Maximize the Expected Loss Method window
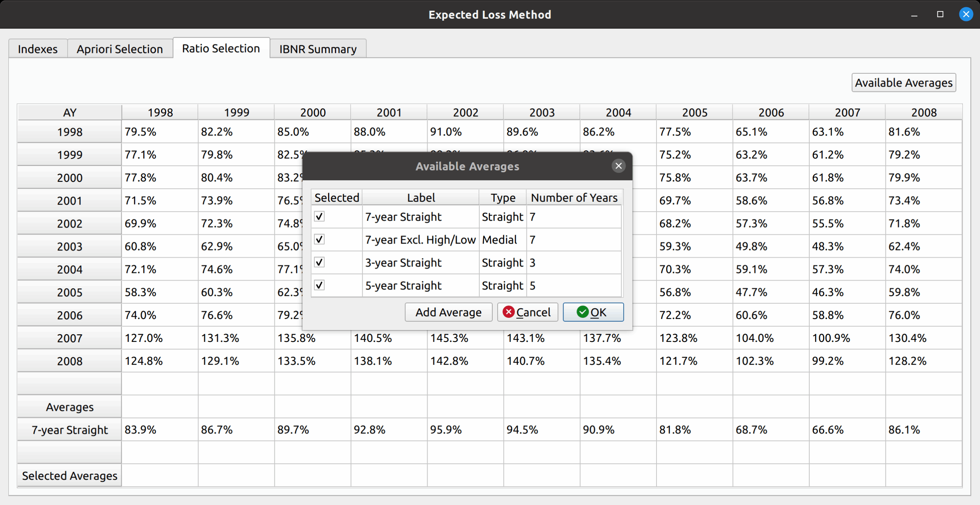 [940, 15]
